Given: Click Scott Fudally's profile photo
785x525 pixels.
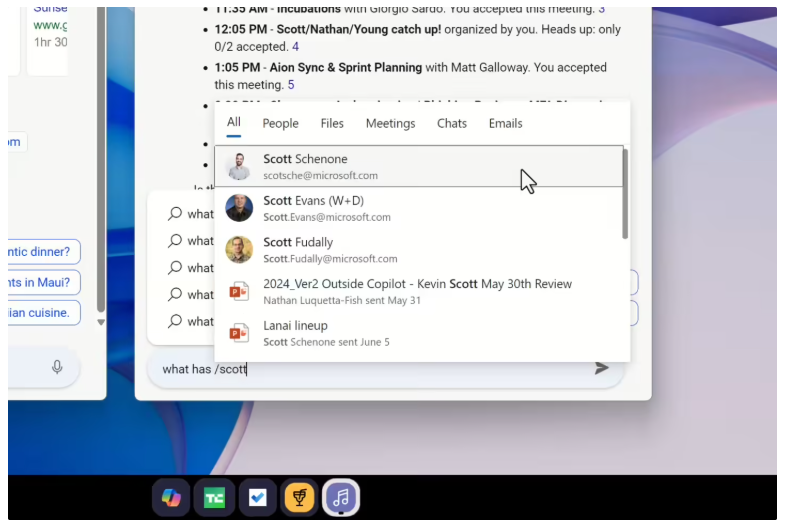Looking at the screenshot, I should pyautogui.click(x=239, y=249).
